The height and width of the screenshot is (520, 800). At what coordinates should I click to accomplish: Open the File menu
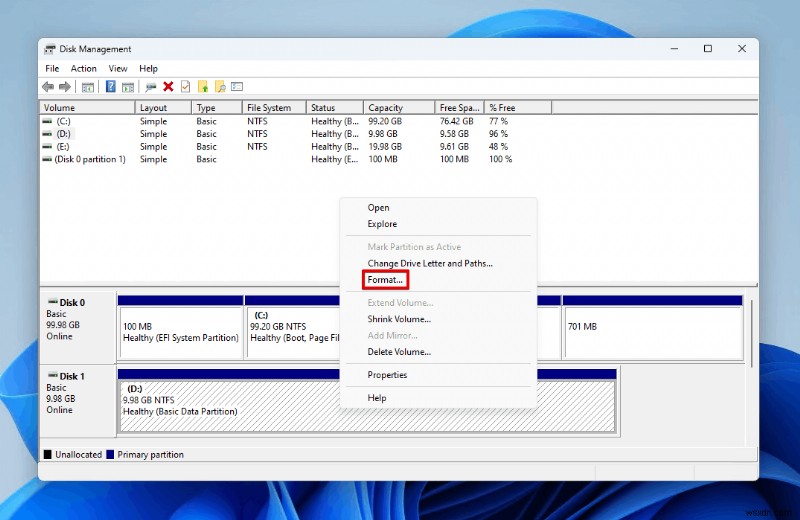coord(52,68)
